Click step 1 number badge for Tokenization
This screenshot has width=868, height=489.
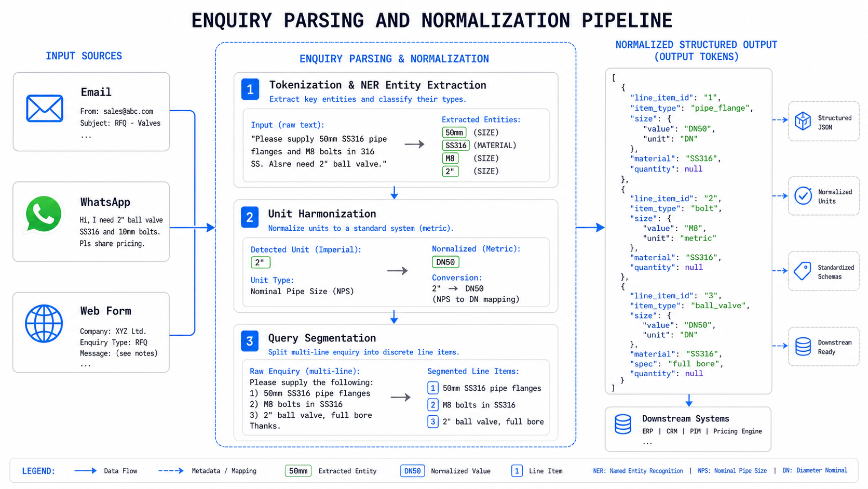click(x=250, y=89)
